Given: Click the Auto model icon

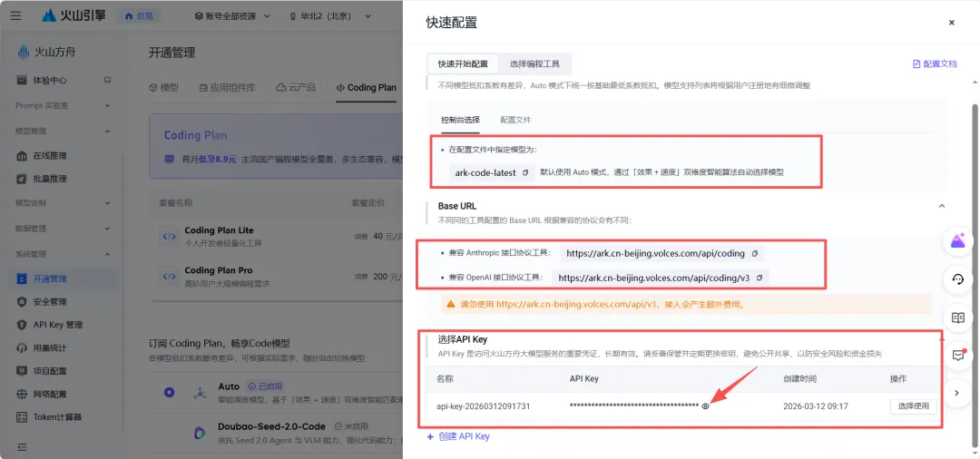Looking at the screenshot, I should pyautogui.click(x=200, y=392).
